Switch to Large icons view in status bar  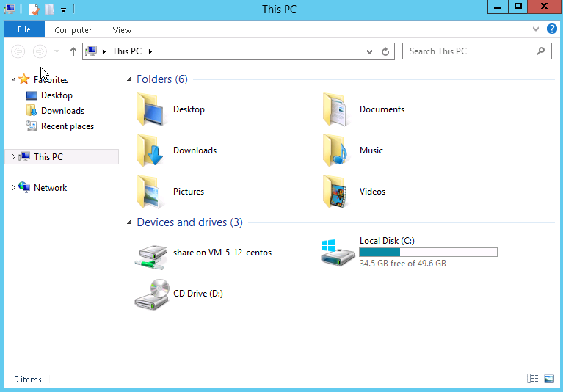[548, 379]
